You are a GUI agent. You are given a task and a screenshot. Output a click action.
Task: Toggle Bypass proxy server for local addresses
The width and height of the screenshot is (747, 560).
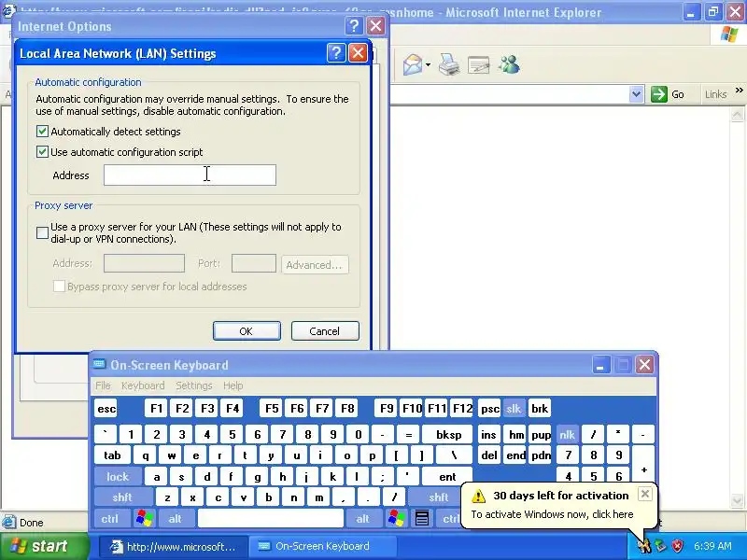[x=59, y=287]
